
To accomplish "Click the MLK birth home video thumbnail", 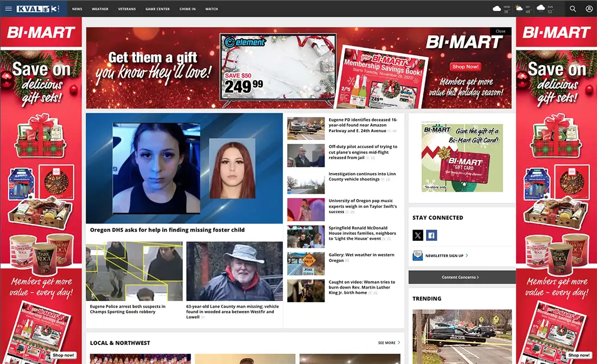I will pyautogui.click(x=306, y=291).
